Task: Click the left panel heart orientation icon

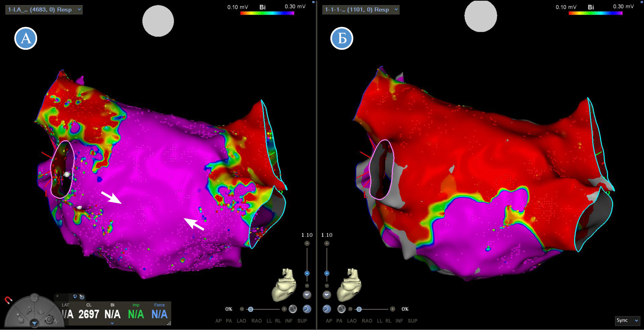Action: pos(285,284)
